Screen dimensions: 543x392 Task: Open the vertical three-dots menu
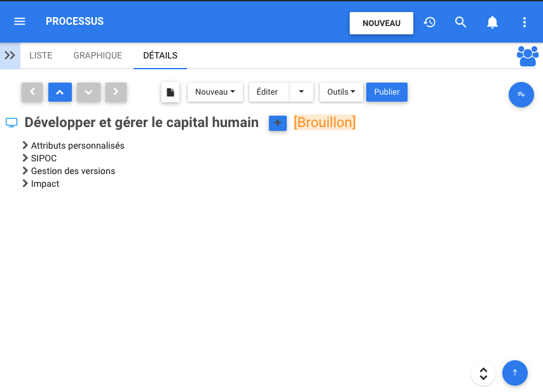525,22
